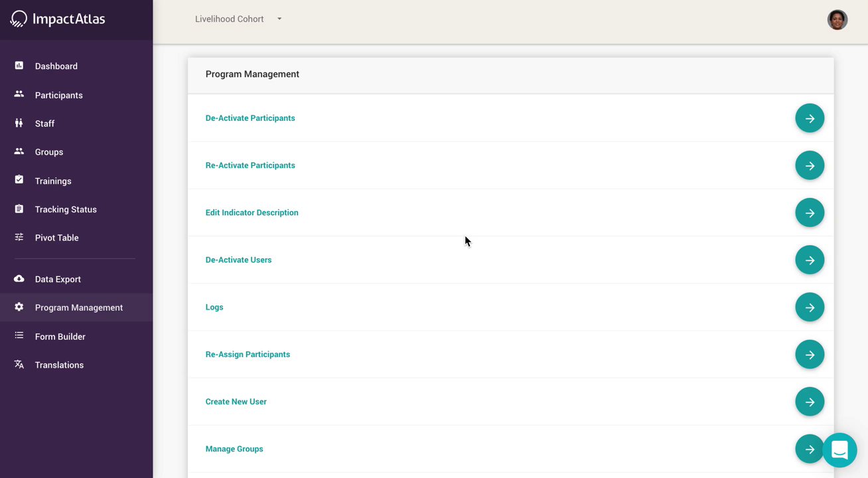Open the chat support widget

pyautogui.click(x=839, y=449)
